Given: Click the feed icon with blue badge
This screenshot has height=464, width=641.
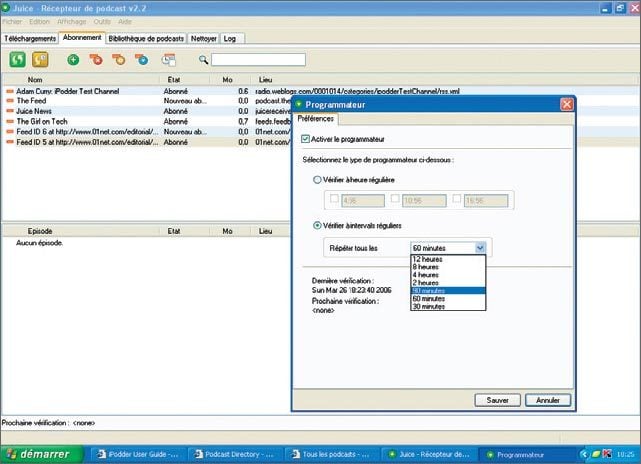Looking at the screenshot, I should tap(142, 60).
